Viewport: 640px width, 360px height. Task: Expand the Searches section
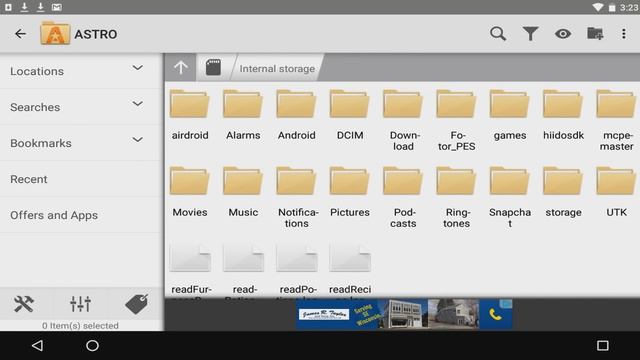[138, 104]
